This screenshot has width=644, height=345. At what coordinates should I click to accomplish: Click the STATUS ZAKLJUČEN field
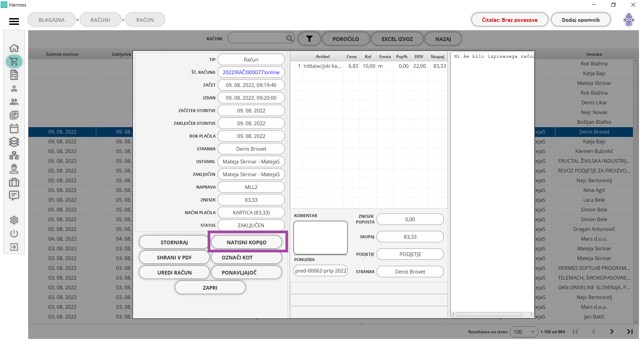[x=251, y=225]
